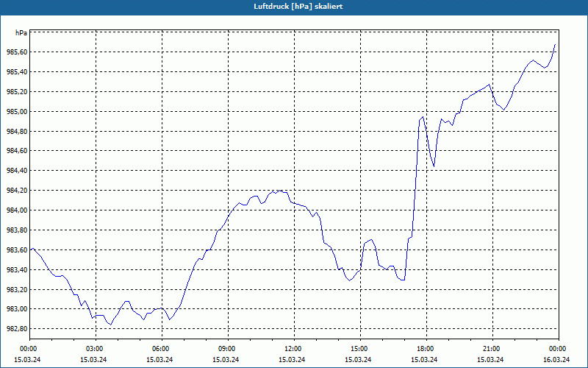This screenshot has height=368, width=588.
Task: Select the 15.03.24 date beneath 18:00
Action: coord(424,359)
